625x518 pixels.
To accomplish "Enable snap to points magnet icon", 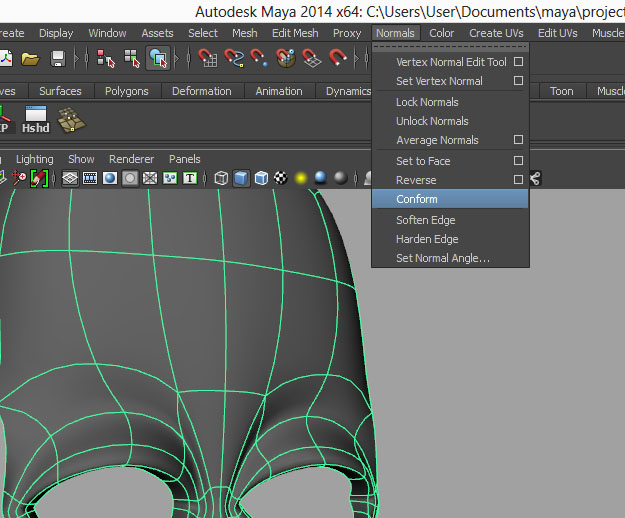I will click(259, 58).
